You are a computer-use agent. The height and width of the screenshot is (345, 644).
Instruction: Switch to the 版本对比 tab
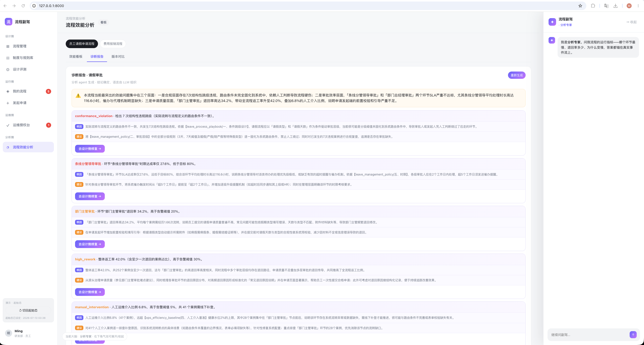pos(118,57)
